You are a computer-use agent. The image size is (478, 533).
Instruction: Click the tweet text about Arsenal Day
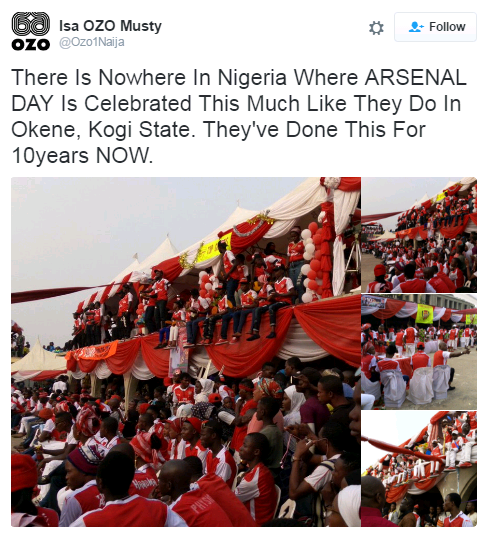238,116
